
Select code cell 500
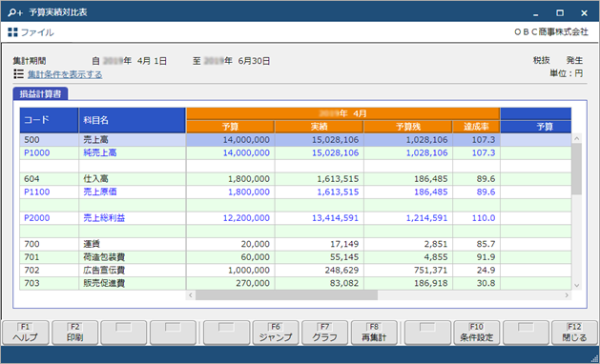coord(49,140)
